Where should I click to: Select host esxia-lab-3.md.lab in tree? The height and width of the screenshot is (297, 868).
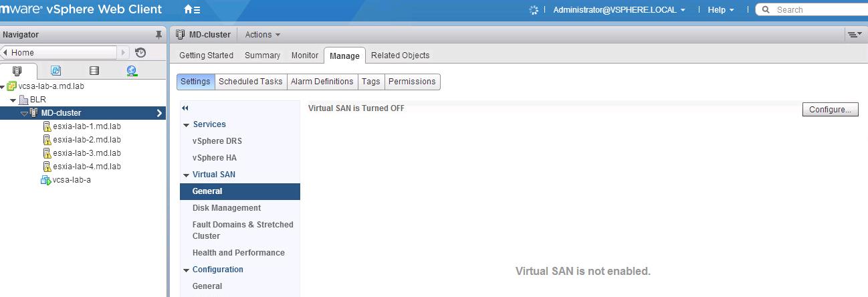[x=86, y=153]
